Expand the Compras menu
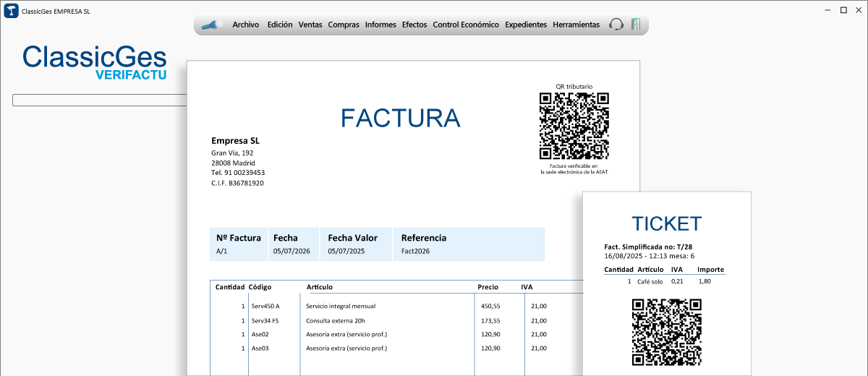The width and height of the screenshot is (868, 376). pyautogui.click(x=344, y=25)
